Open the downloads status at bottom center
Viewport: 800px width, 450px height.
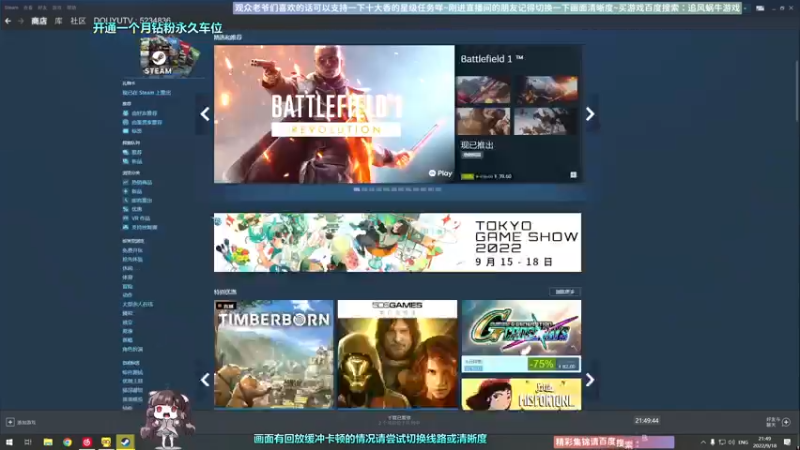(399, 420)
